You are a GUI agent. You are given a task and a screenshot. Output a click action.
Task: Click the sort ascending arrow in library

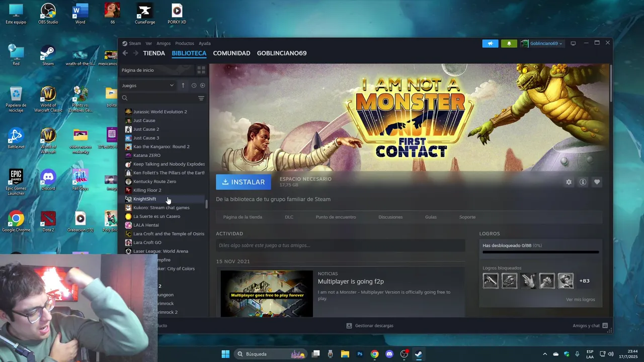click(x=183, y=85)
